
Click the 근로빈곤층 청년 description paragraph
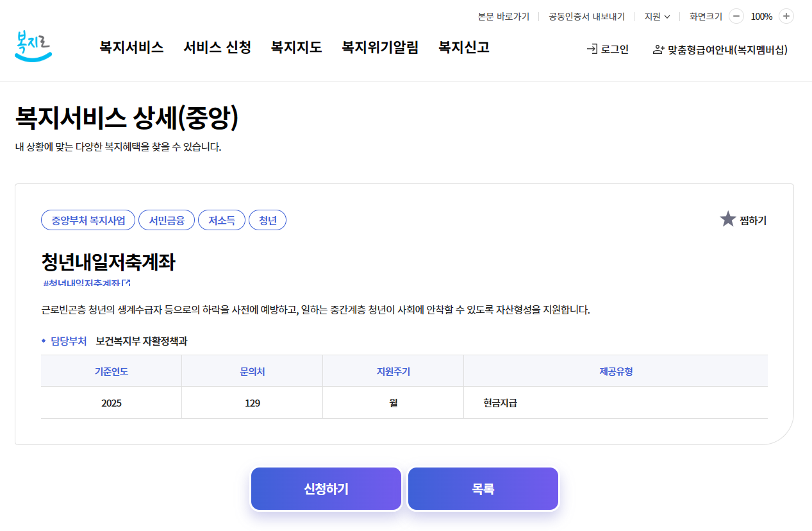click(315, 310)
